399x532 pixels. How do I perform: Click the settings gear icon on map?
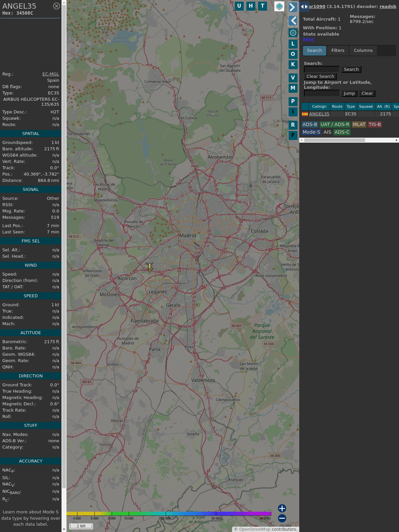coord(293,33)
